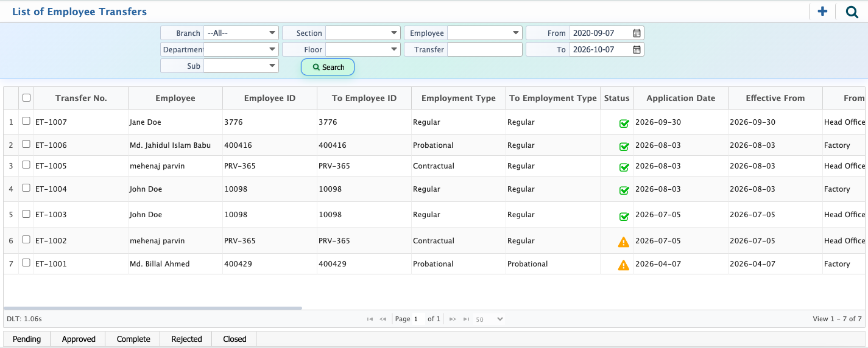Click application date 2026-09-30 cell
The image size is (868, 348).
click(x=681, y=122)
